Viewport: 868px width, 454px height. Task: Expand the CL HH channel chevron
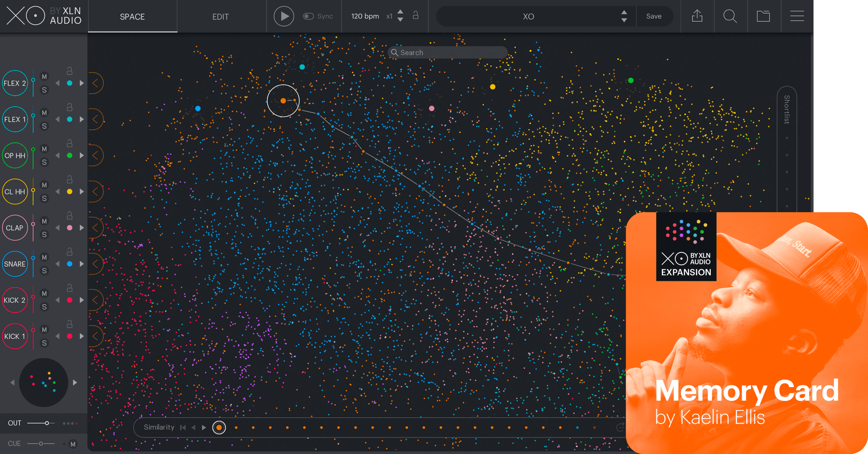tap(95, 192)
